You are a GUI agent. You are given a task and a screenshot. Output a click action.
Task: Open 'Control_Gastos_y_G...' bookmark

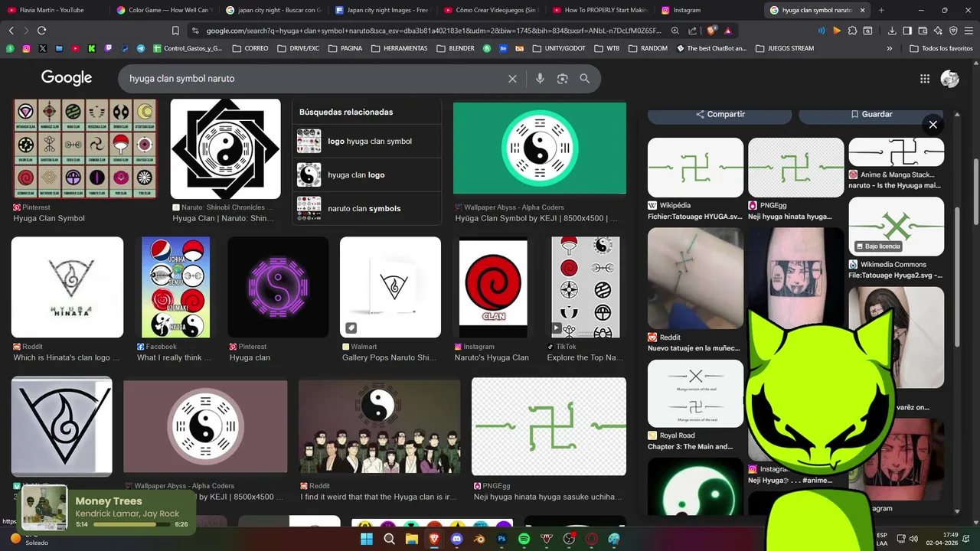188,48
